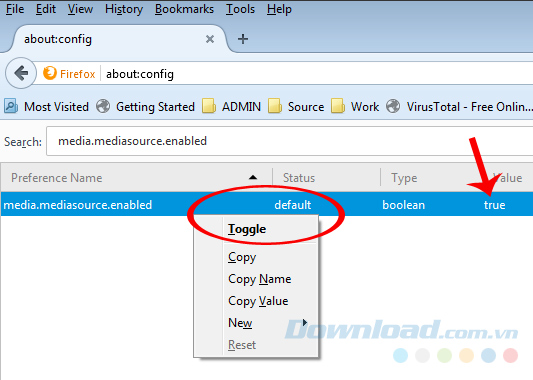Open the History menu
533x380 pixels.
[124, 9]
